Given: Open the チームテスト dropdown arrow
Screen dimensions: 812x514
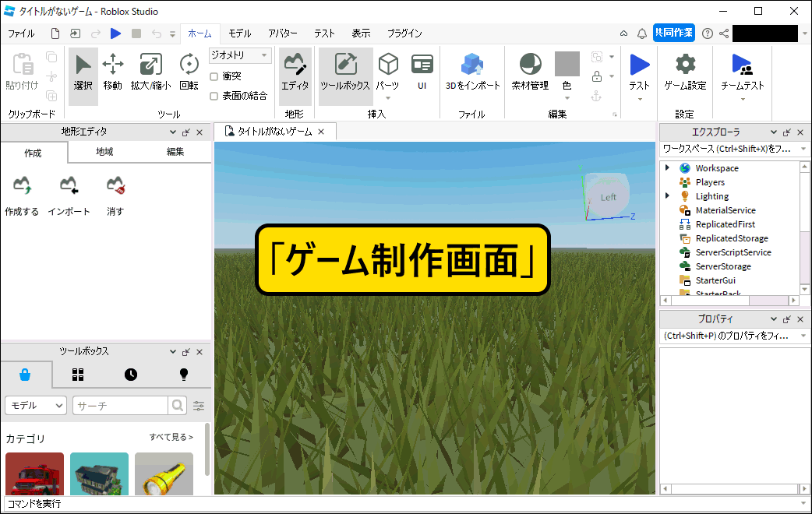Looking at the screenshot, I should click(x=743, y=99).
